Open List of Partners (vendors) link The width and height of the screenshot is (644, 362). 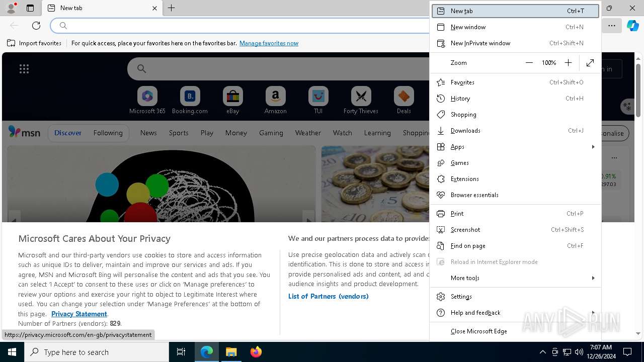tap(328, 296)
